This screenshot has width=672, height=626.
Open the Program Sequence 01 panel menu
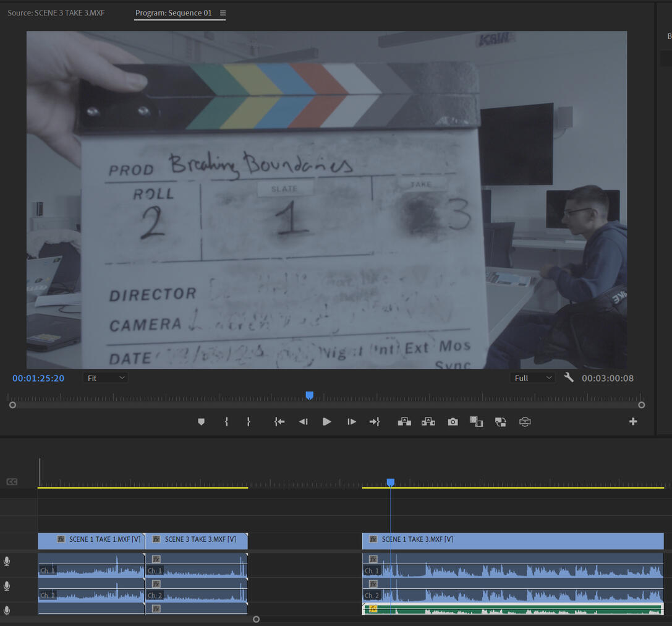point(223,13)
